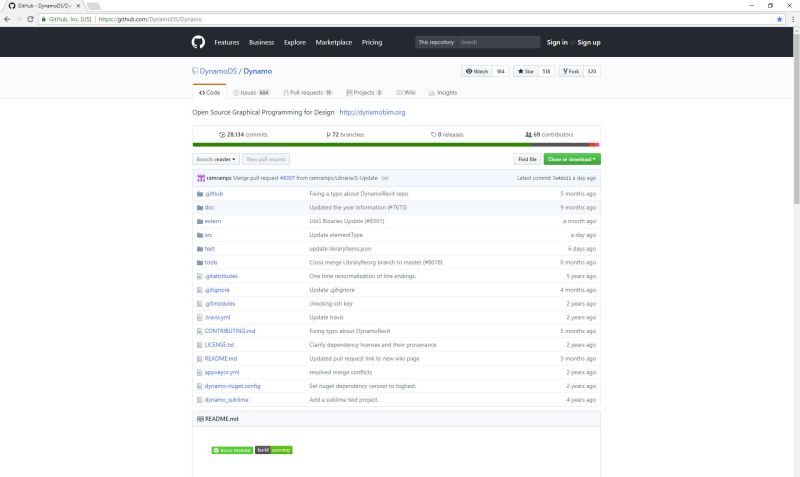This screenshot has width=800, height=477.
Task: Open the Branch: master dropdown
Action: (x=216, y=159)
